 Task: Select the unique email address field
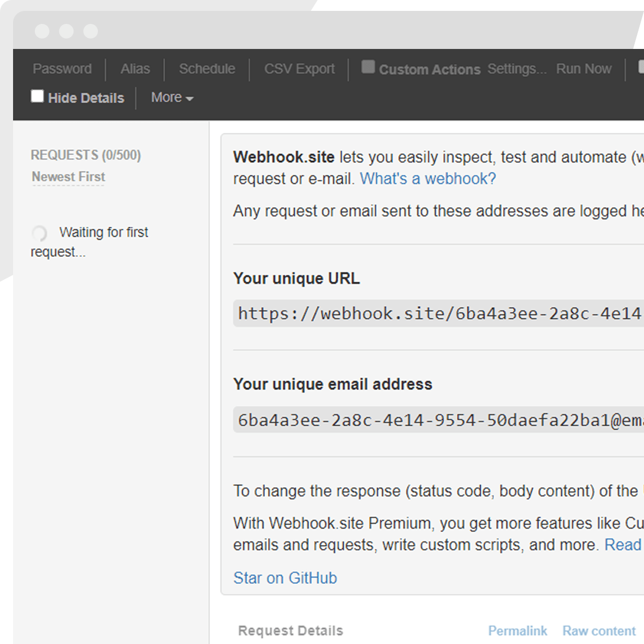[438, 420]
